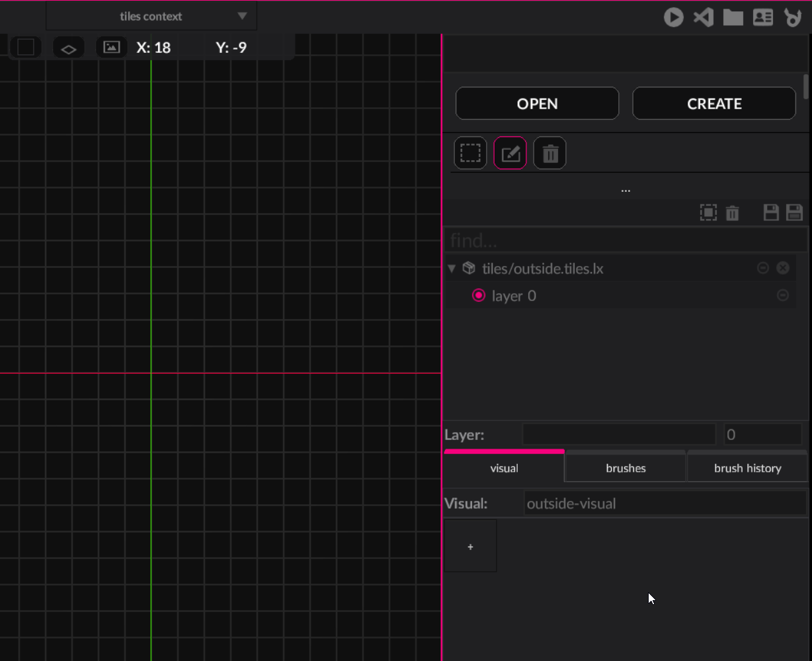Click the ID card profile icon
The image size is (812, 661).
pos(762,17)
